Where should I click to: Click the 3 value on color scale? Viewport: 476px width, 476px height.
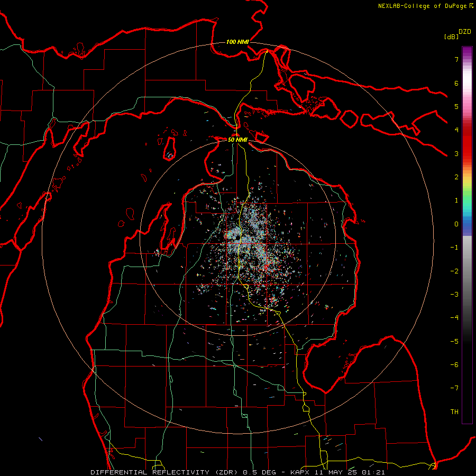(x=456, y=153)
